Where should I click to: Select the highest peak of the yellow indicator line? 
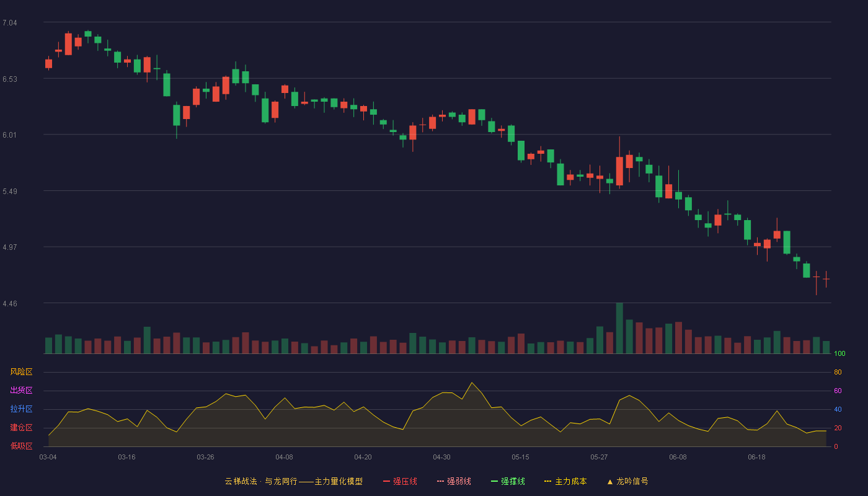[x=471, y=383]
